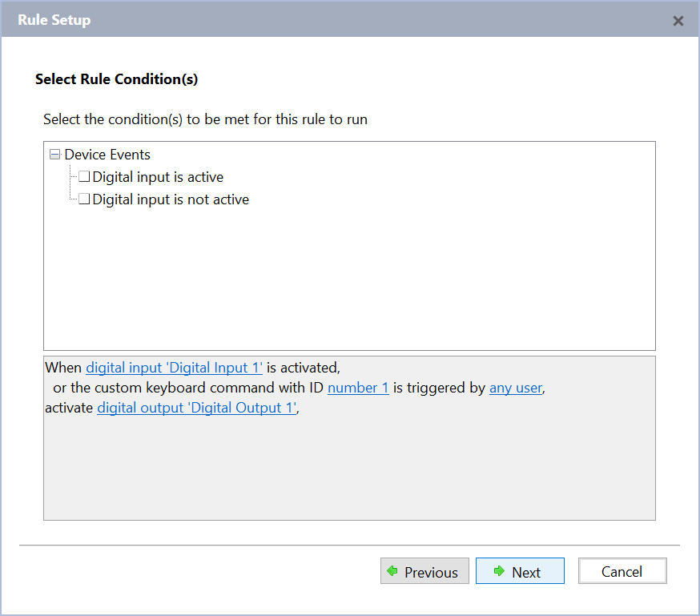The width and height of the screenshot is (700, 616).
Task: Select the 'Digital input is active' label text
Action: click(x=158, y=177)
